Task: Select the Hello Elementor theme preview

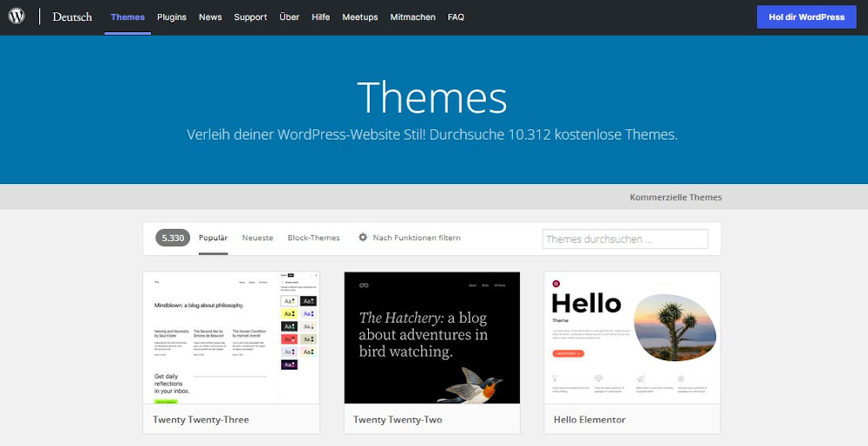Action: coord(632,338)
